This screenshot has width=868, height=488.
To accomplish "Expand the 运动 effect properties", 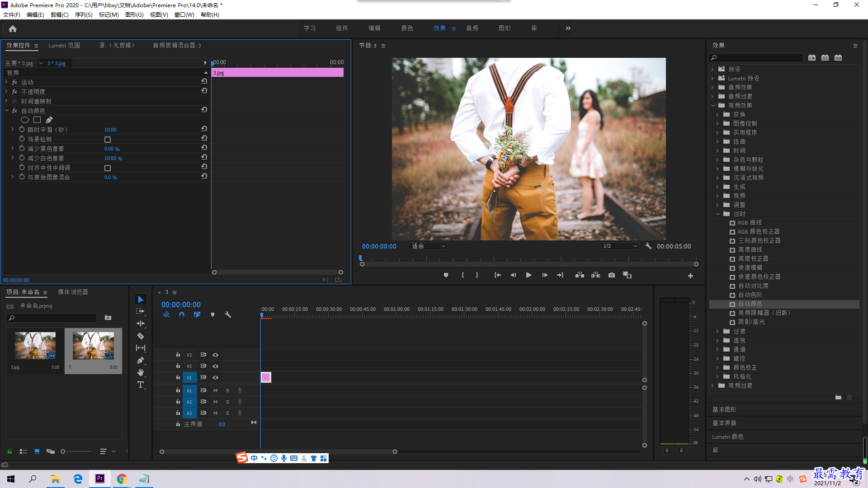I will (x=6, y=82).
